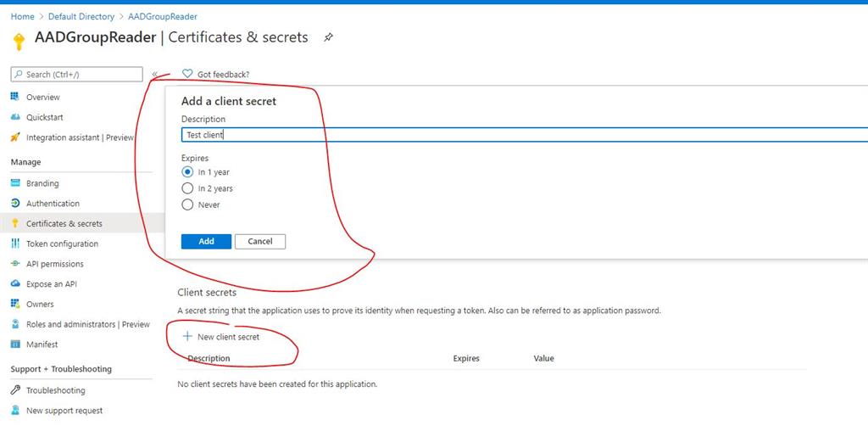The height and width of the screenshot is (448, 868).
Task: Open New support request
Action: 64,411
